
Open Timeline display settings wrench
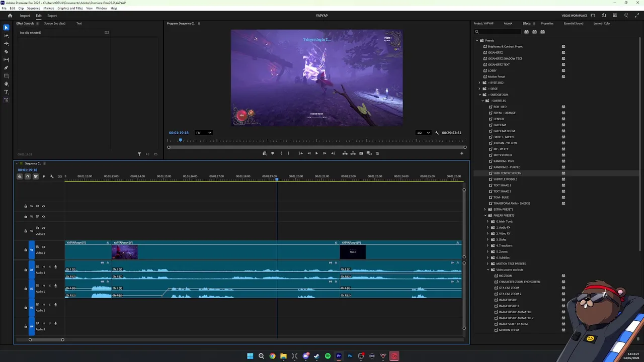[51, 176]
